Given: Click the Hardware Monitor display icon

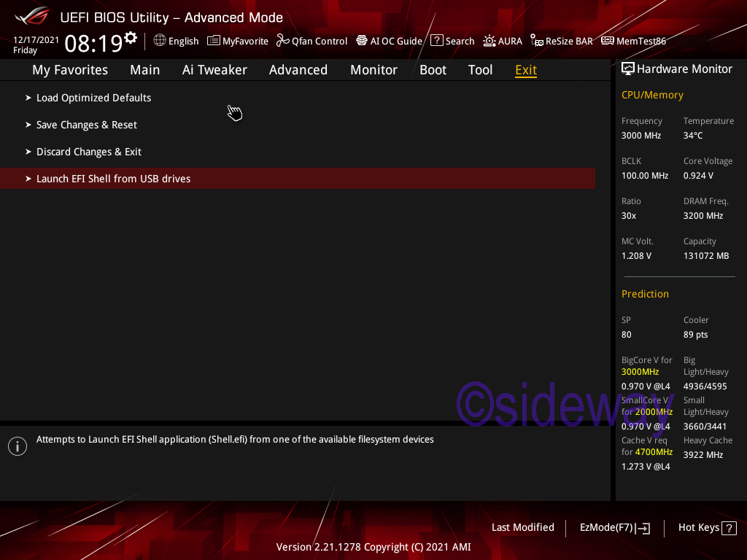Looking at the screenshot, I should [628, 69].
